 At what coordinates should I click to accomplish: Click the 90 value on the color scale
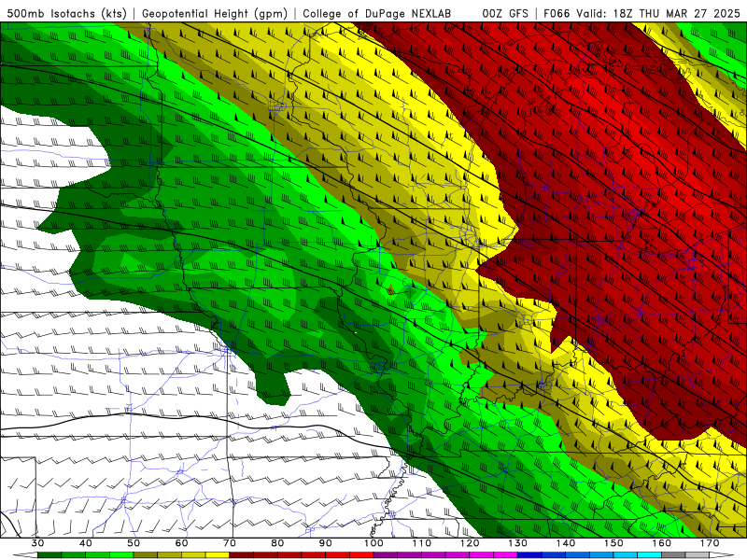tap(325, 543)
